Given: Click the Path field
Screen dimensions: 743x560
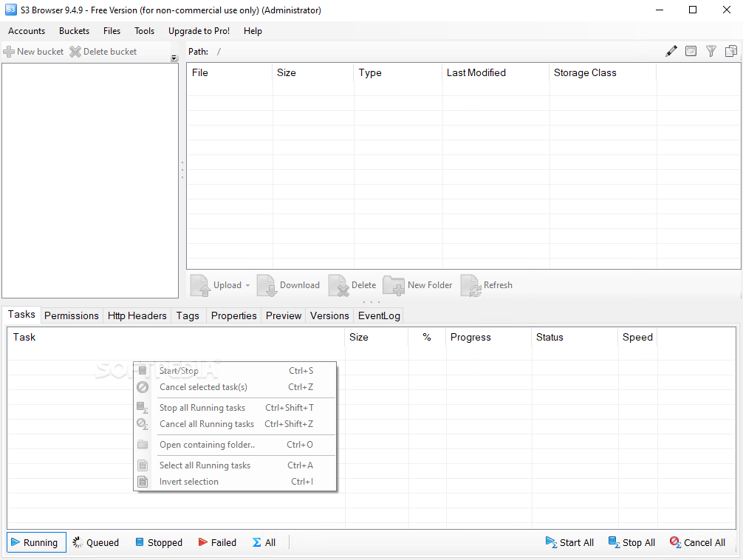Looking at the screenshot, I should pyautogui.click(x=436, y=51).
